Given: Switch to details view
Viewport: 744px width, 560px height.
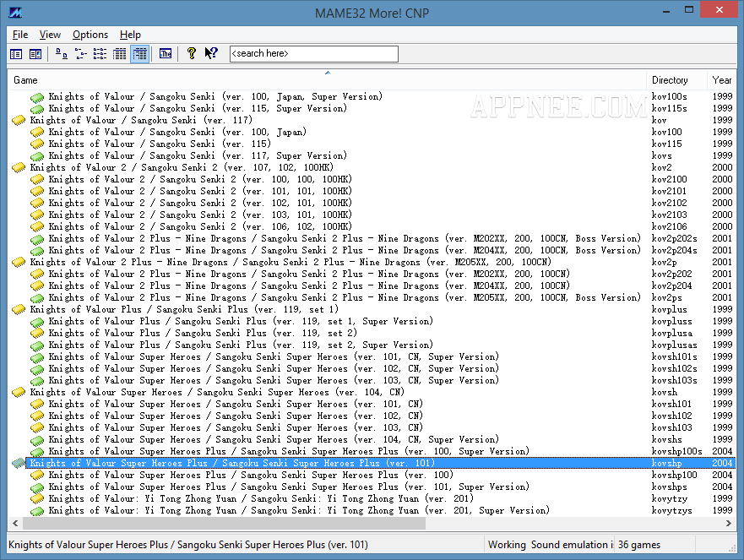Looking at the screenshot, I should [120, 54].
